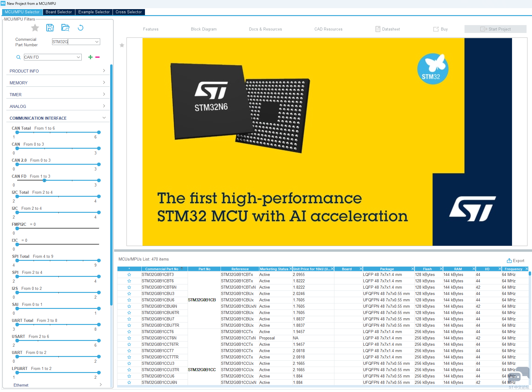Favorite the STM32G0B1CBT6 row star

[x=129, y=281]
